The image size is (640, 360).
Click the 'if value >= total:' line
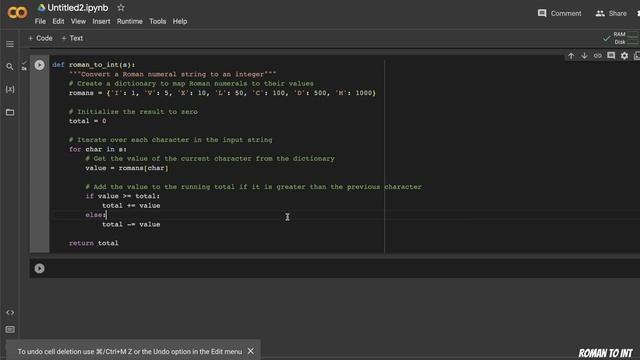[x=122, y=196]
